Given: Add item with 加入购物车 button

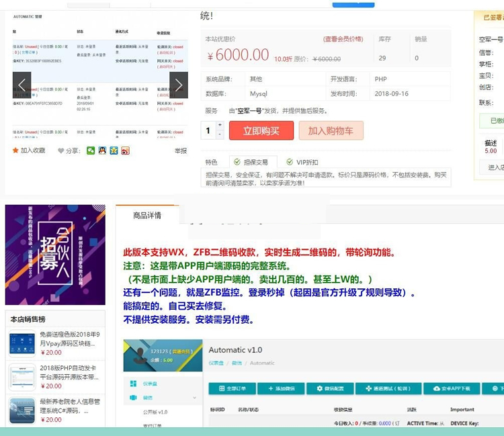Looking at the screenshot, I should (x=331, y=130).
